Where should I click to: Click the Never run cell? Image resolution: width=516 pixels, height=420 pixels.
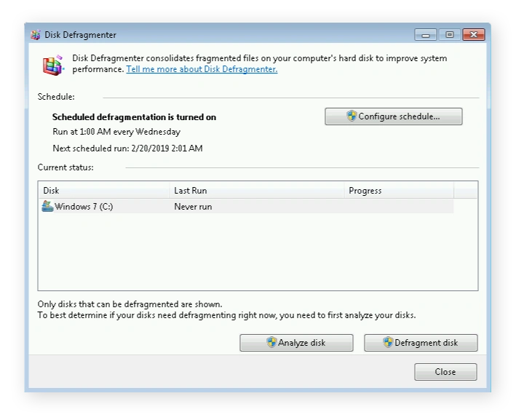193,207
